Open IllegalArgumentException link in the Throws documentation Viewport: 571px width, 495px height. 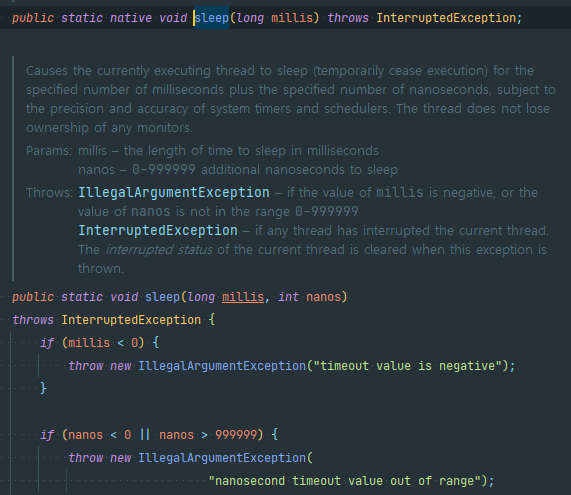(x=174, y=192)
